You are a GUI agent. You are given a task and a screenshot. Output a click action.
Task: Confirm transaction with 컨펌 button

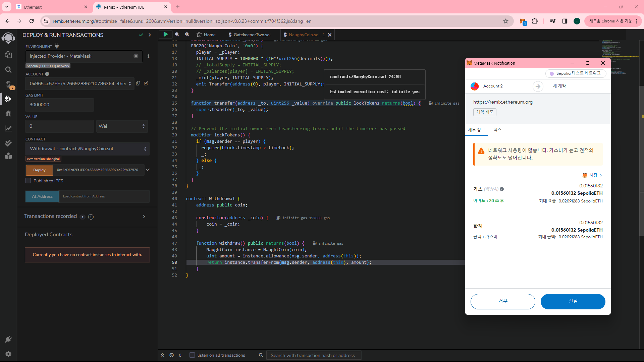click(573, 301)
